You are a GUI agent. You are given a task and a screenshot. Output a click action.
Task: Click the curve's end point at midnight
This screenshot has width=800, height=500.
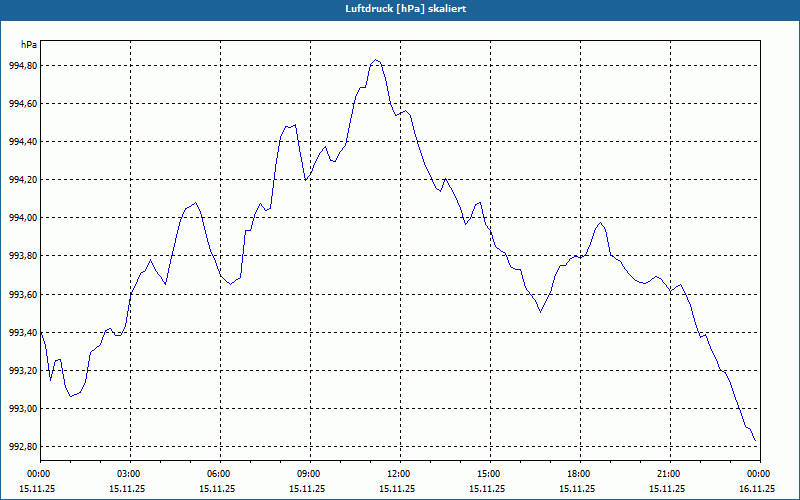click(x=755, y=441)
